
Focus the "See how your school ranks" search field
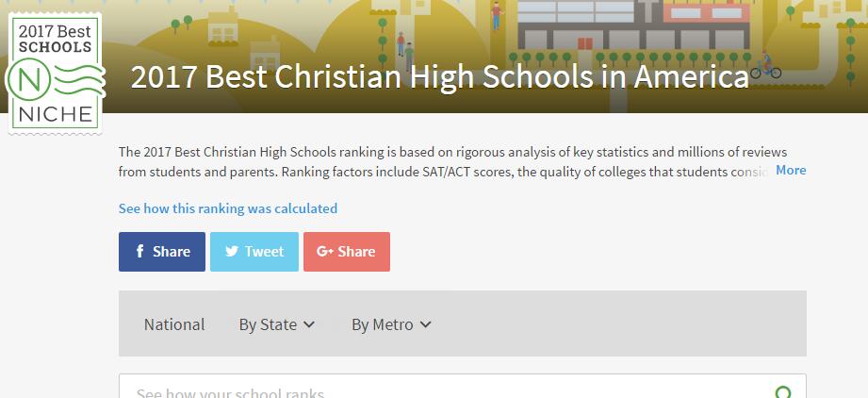(443, 391)
